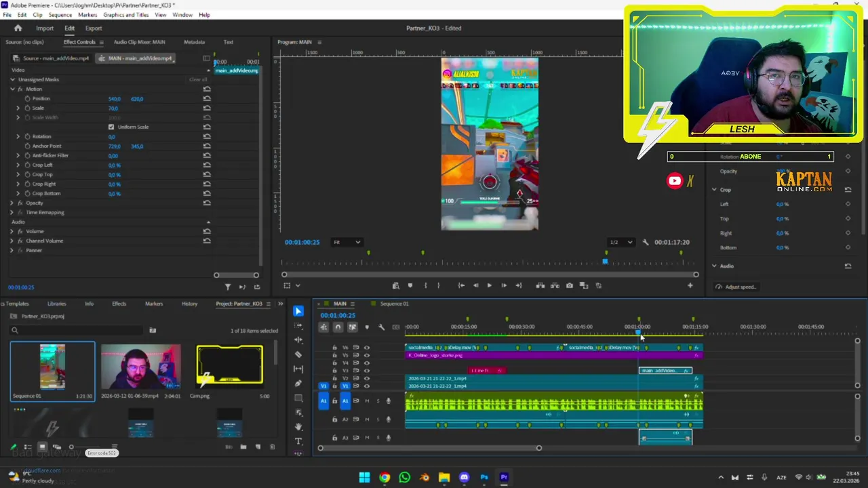
Task: Click the Home icon in the header bar
Action: click(18, 28)
